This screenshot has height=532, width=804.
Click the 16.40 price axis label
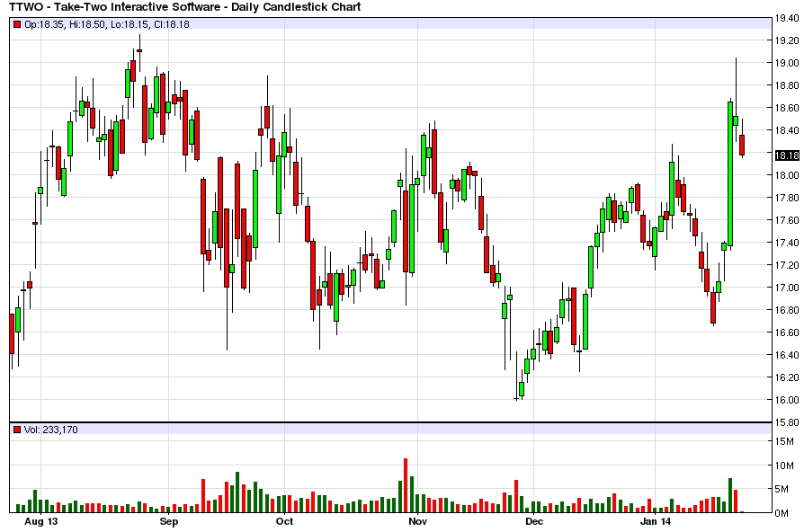[787, 355]
